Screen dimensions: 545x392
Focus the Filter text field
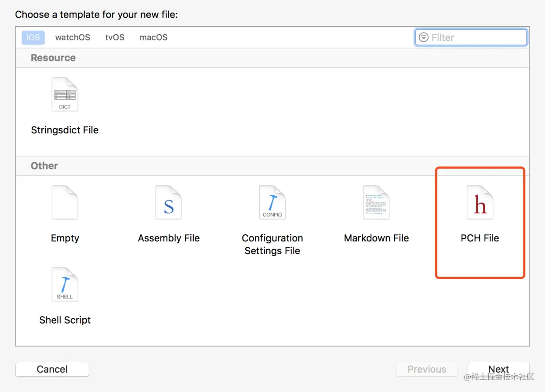coord(471,37)
